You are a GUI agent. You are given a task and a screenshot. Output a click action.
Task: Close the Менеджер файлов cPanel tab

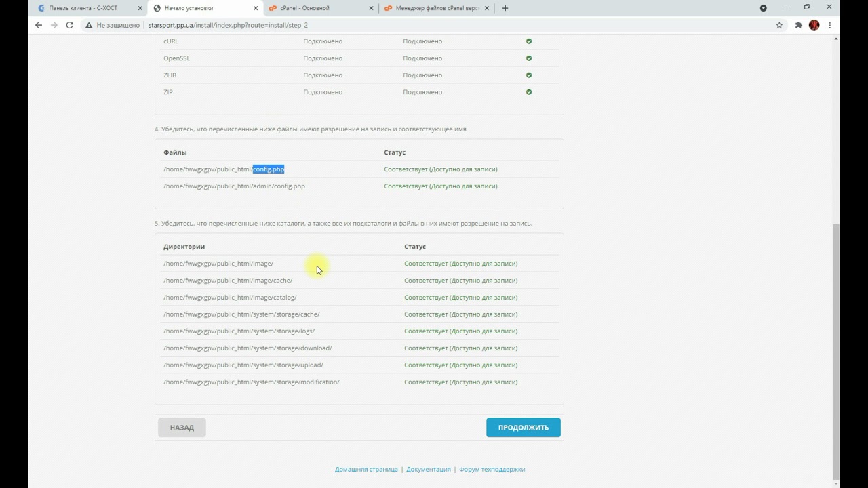[x=486, y=8]
